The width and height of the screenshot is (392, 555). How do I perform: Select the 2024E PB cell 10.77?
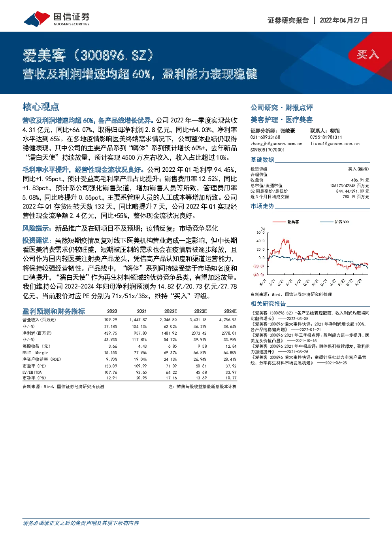pyautogui.click(x=231, y=378)
